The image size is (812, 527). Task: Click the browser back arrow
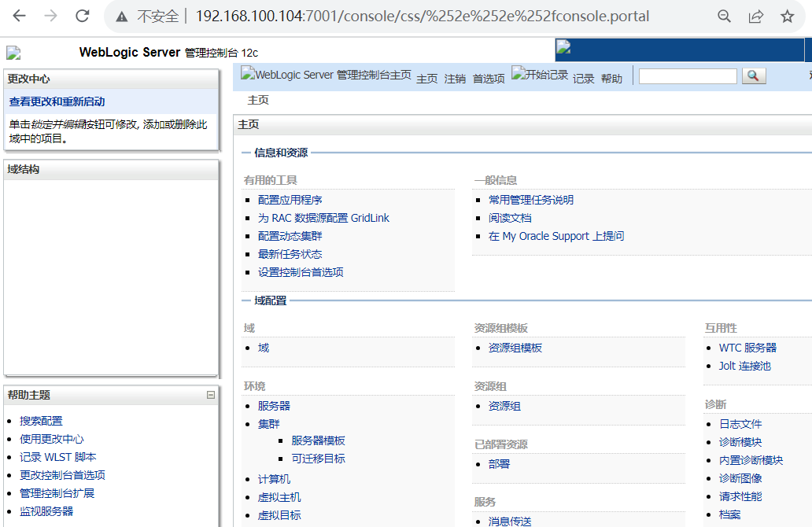[19, 17]
